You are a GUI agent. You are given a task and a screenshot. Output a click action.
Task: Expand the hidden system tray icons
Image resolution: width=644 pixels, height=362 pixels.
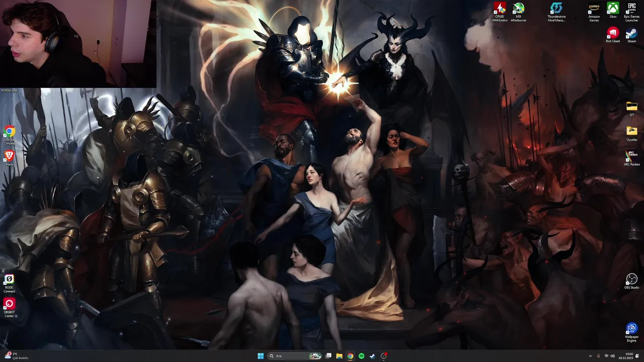[590, 356]
